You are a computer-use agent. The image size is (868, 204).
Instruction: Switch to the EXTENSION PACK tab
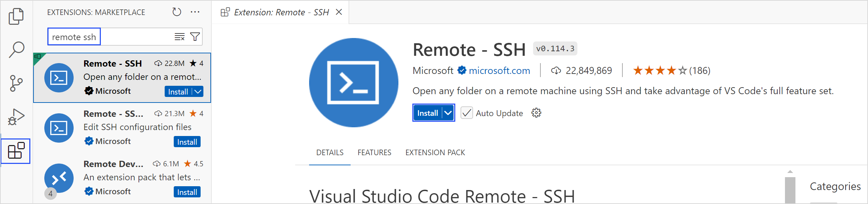tap(435, 152)
